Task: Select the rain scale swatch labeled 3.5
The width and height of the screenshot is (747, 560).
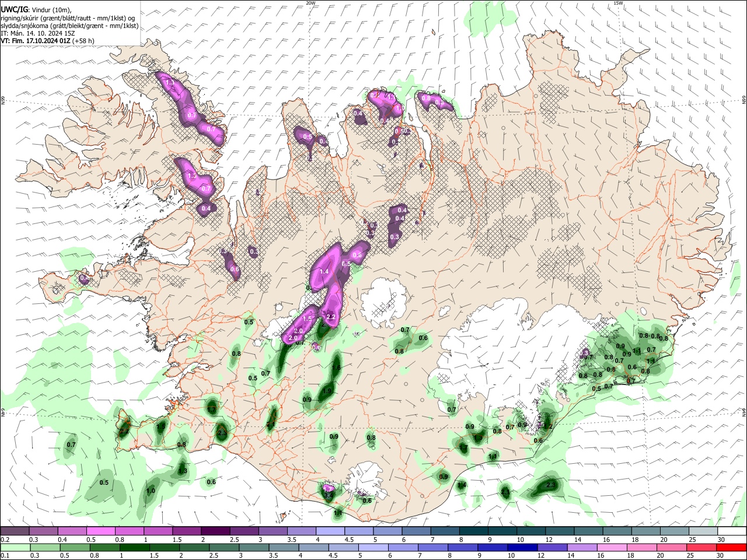Action: (284, 547)
